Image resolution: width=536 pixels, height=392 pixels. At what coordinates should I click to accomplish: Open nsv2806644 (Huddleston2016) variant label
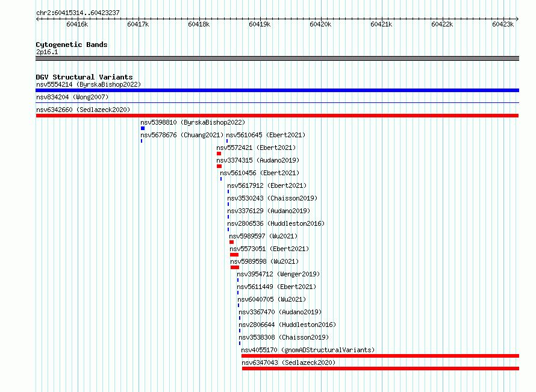[x=287, y=325]
